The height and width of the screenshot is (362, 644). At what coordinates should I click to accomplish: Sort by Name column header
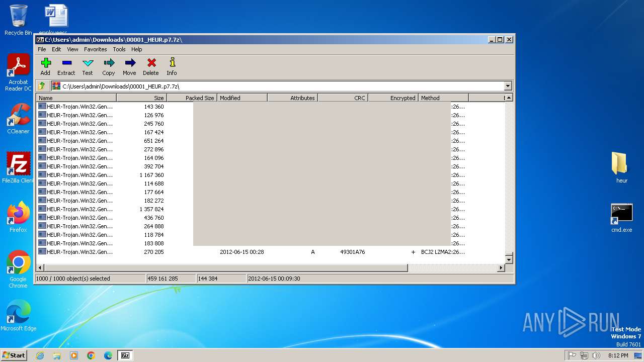point(76,98)
